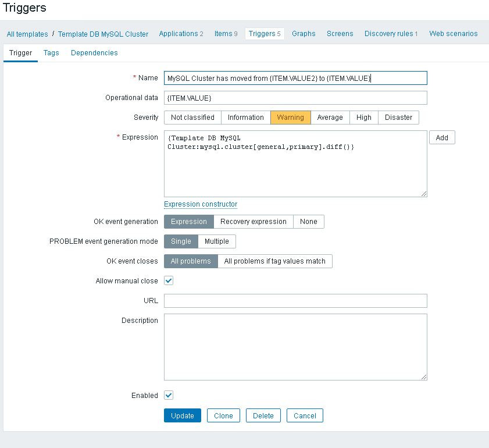Open the All templates breadcrumb link
489x448 pixels.
pyautogui.click(x=27, y=34)
